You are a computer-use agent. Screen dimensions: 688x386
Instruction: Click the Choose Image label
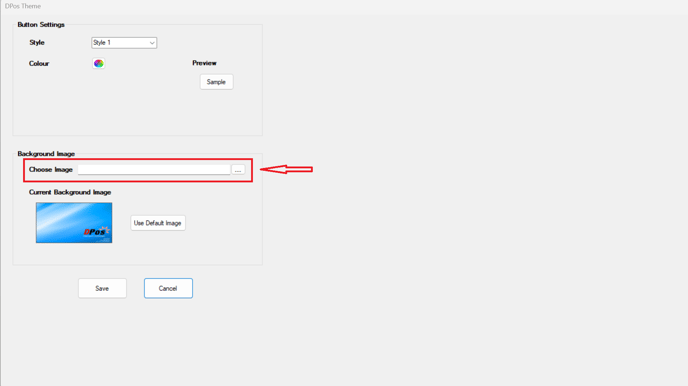tap(50, 170)
